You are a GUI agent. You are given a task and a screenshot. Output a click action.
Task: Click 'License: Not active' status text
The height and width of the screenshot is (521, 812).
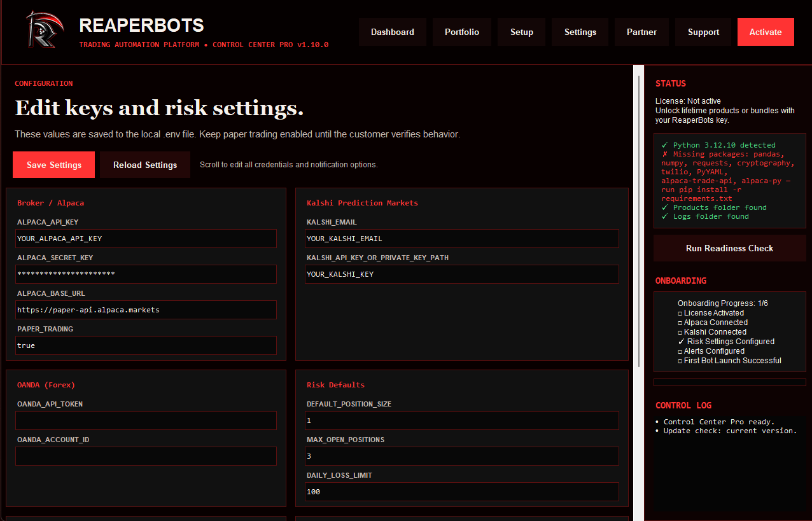coord(688,101)
